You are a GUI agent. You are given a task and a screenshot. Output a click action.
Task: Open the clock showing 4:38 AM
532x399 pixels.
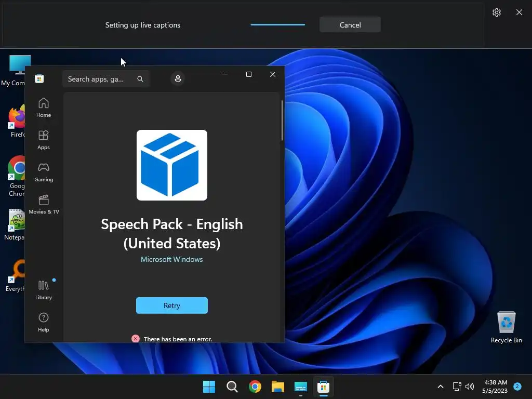(495, 387)
